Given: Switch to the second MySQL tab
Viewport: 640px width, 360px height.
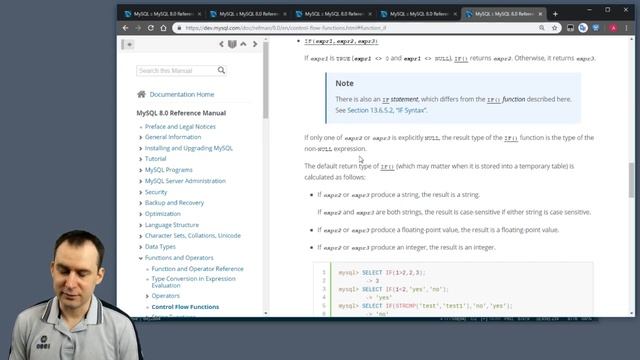Looking at the screenshot, I should click(x=248, y=14).
